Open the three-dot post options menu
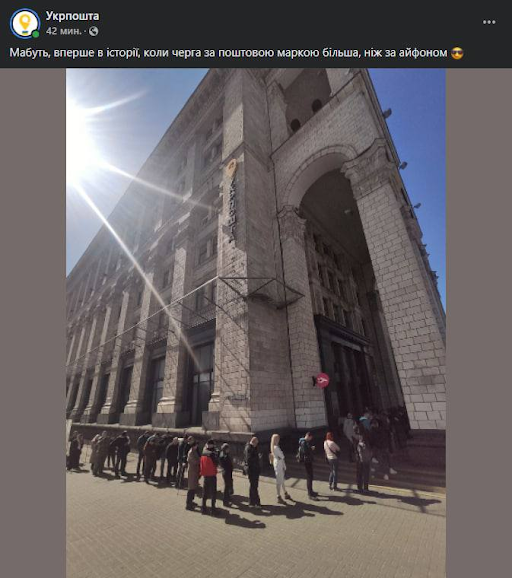This screenshot has height=578, width=512. click(x=489, y=22)
